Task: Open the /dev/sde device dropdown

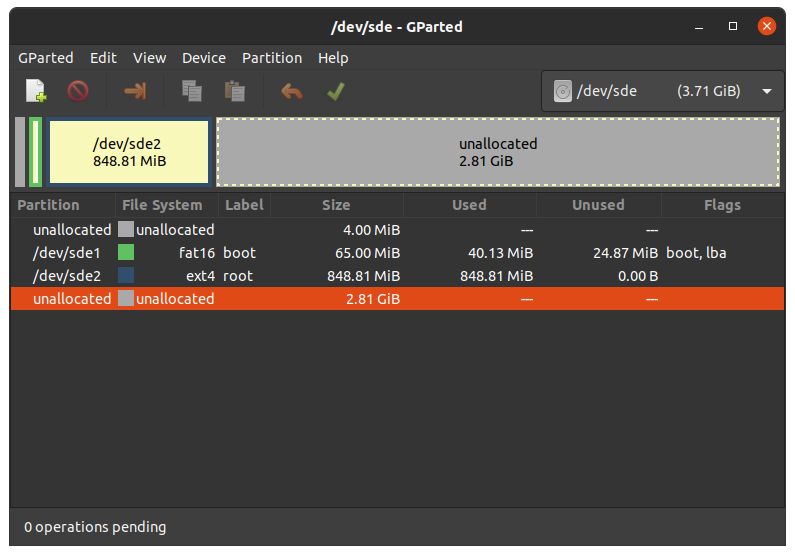Action: (x=663, y=91)
